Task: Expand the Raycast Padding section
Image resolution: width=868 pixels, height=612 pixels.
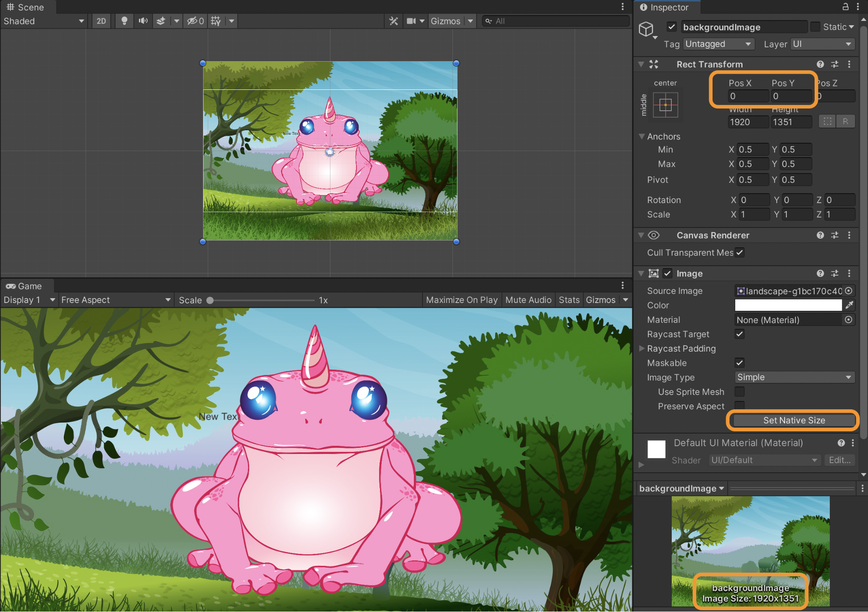Action: [642, 349]
